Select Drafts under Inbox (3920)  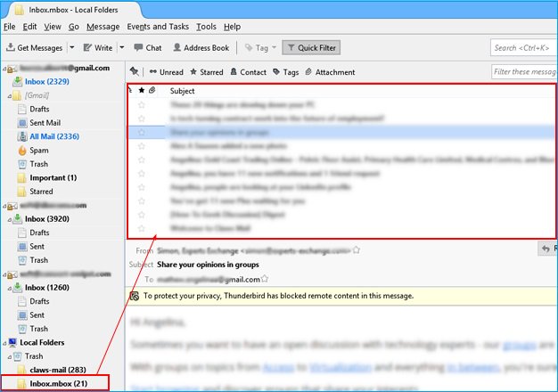coord(39,233)
